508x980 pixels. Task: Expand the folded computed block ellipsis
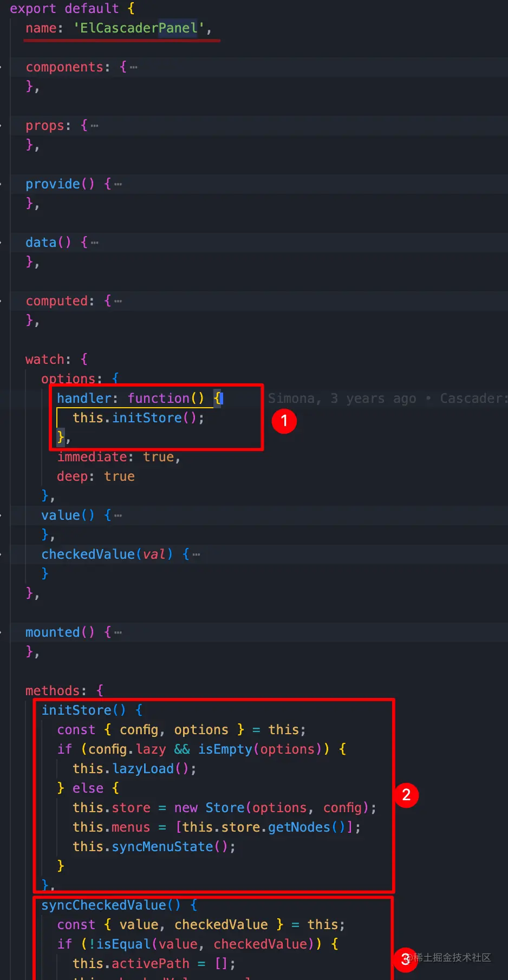(x=118, y=302)
